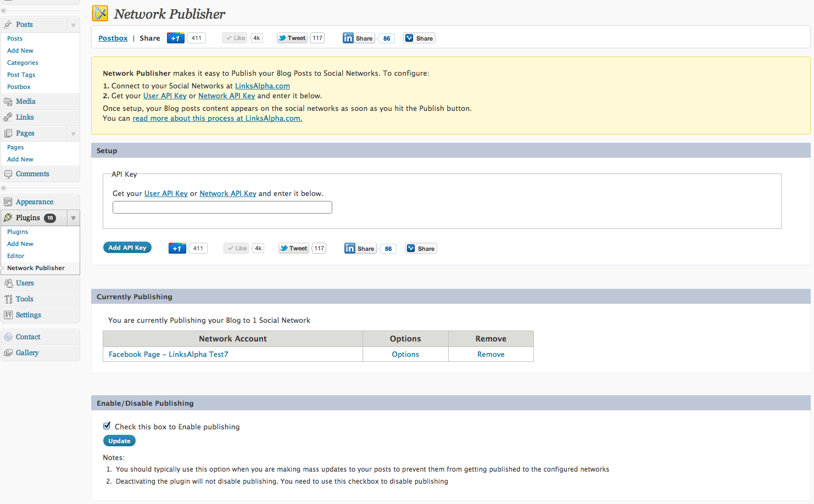Open Categories under Posts
814x504 pixels.
click(x=23, y=63)
